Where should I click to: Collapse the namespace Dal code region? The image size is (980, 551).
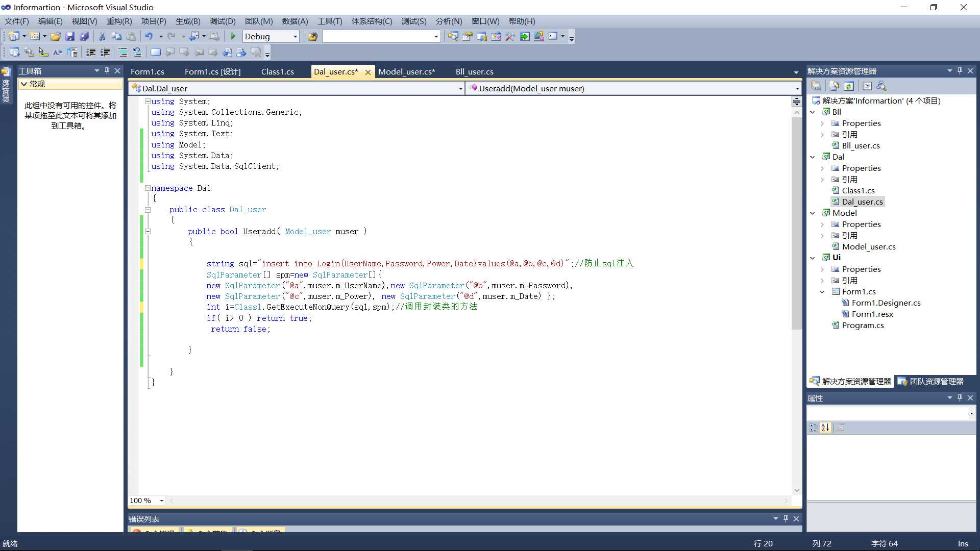(148, 188)
